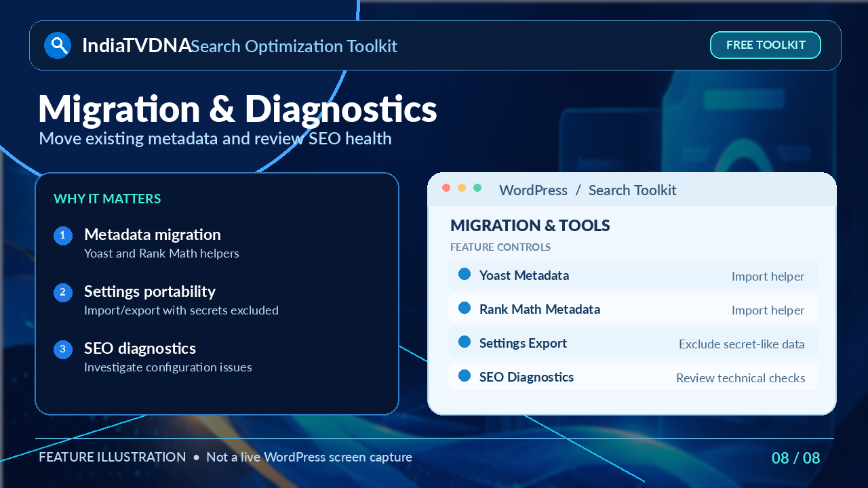This screenshot has height=488, width=868.
Task: Click the SEO diagnostics heading in left card
Action: [140, 348]
